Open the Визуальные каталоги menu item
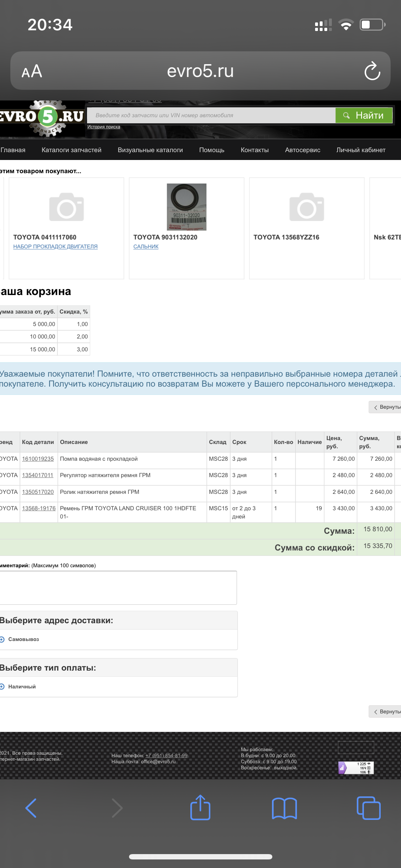The height and width of the screenshot is (868, 401). (x=150, y=150)
